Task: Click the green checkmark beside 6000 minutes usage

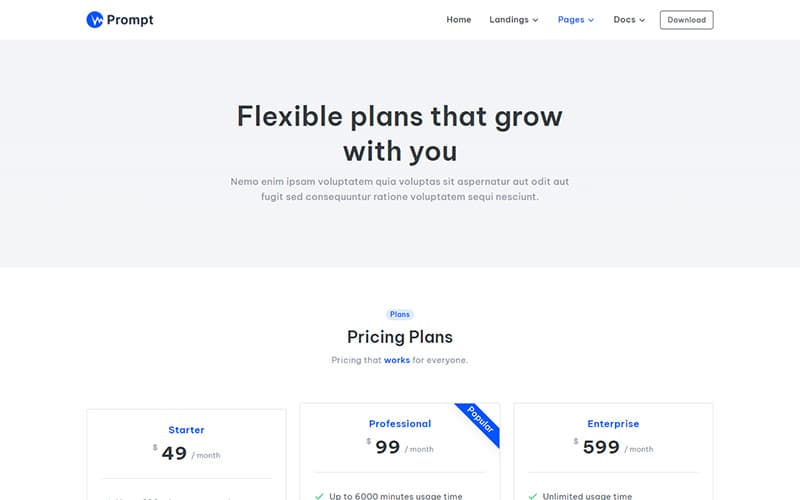Action: click(x=319, y=496)
